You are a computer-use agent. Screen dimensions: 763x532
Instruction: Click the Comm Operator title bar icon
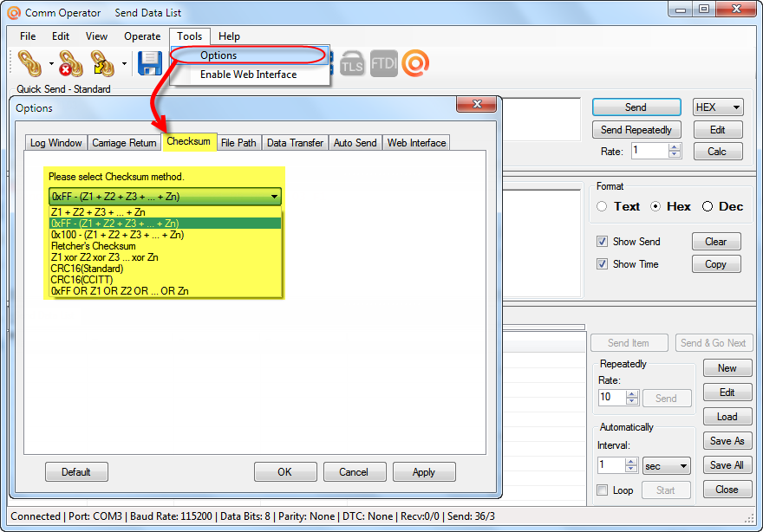[14, 13]
